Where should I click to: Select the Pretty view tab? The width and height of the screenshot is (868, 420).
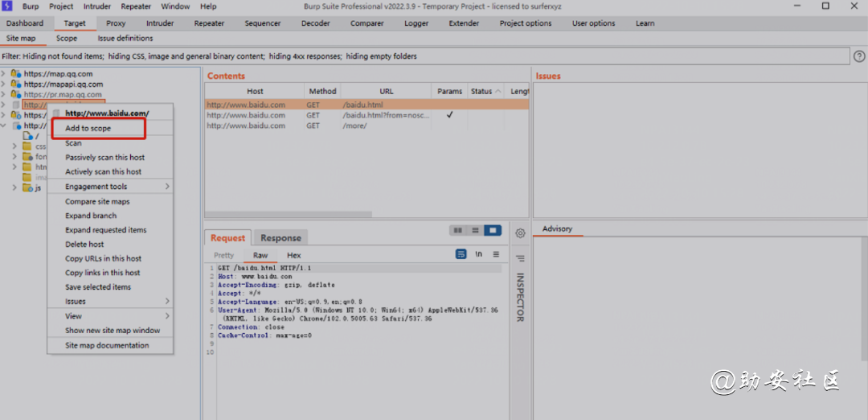223,255
